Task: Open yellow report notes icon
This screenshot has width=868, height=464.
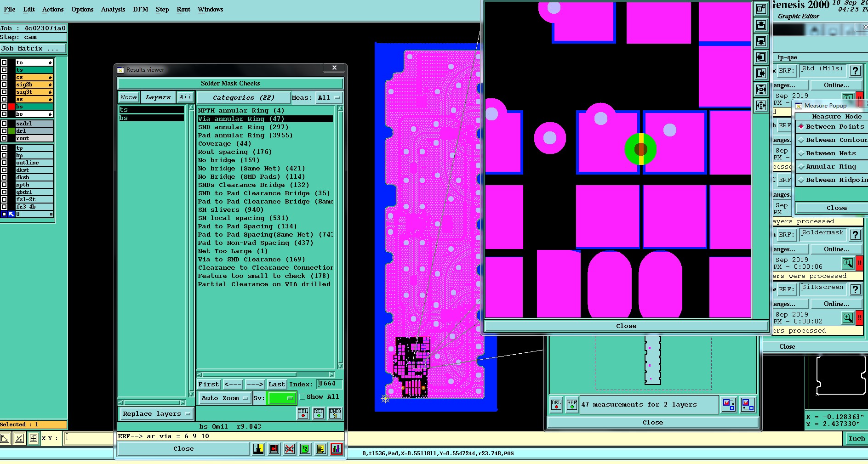Action: [x=321, y=449]
